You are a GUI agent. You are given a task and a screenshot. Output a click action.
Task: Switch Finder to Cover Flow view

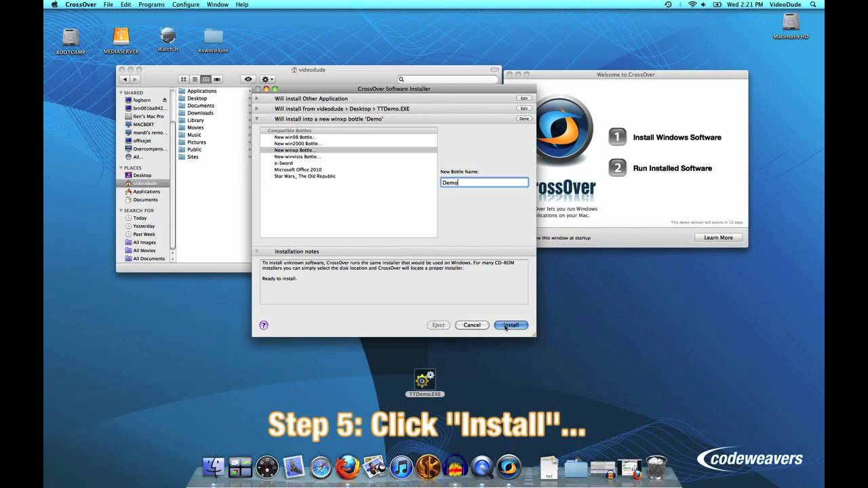217,79
